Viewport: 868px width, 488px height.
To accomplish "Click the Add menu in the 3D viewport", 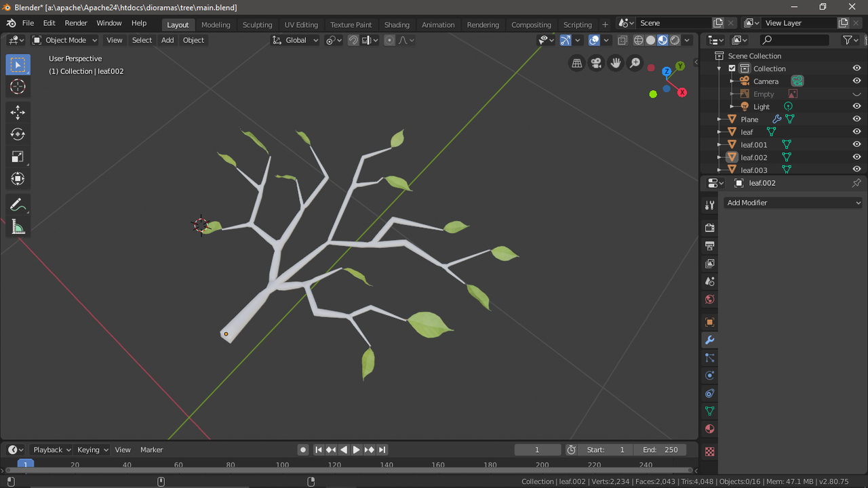I will [167, 40].
